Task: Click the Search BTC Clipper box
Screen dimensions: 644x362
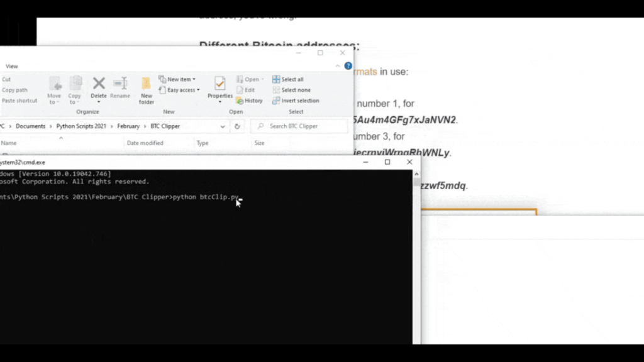Action: click(299, 126)
